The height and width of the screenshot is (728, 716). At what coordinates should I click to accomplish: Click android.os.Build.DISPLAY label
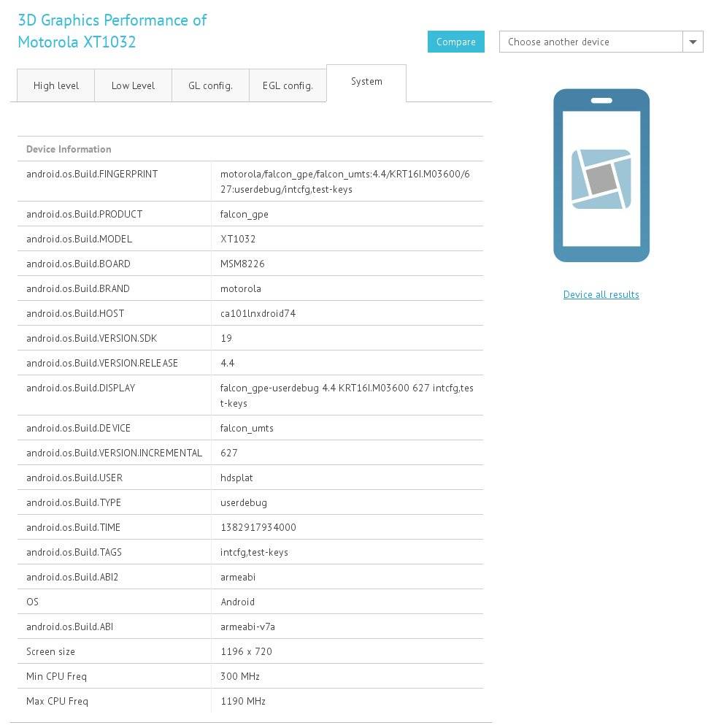click(81, 388)
